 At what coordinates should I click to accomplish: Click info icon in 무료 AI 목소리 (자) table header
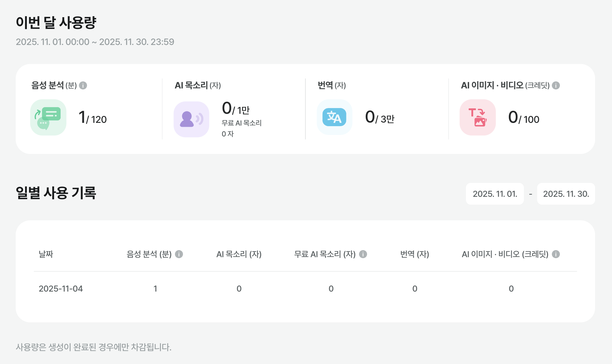363,254
